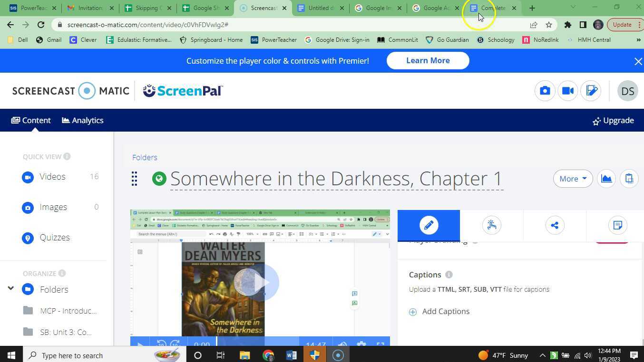Viewport: 644px width, 362px height.
Task: Open the Share tab for this video
Action: click(555, 225)
